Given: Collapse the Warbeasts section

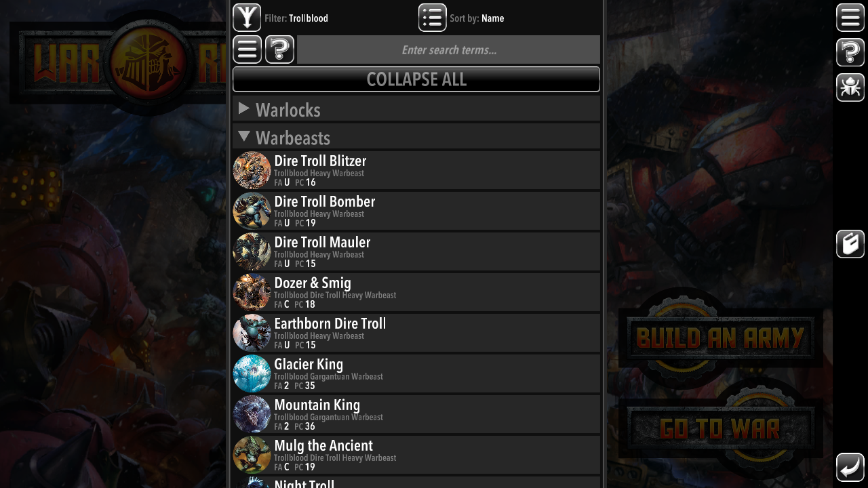Looking at the screenshot, I should tap(416, 136).
